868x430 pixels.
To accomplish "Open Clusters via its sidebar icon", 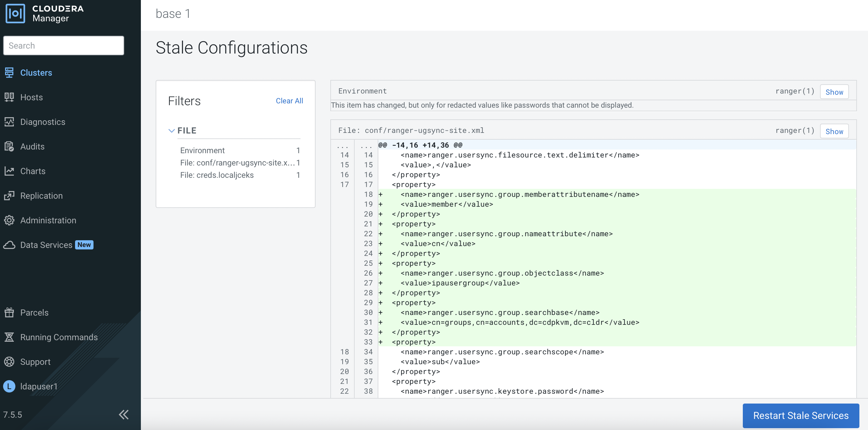I will (9, 73).
